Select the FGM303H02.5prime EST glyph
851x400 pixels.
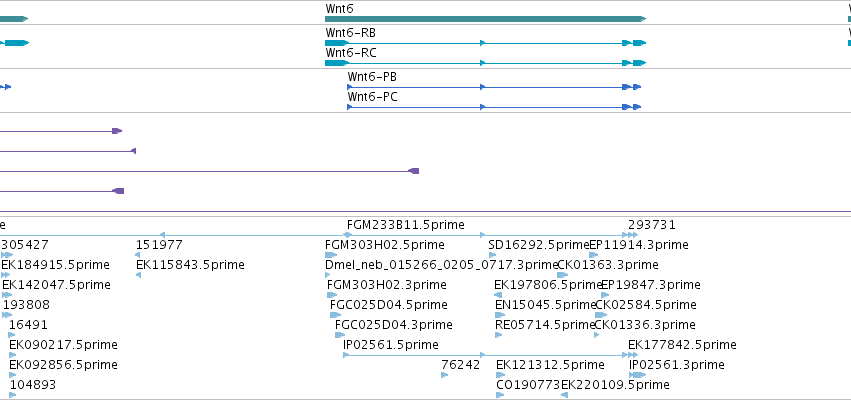click(331, 255)
